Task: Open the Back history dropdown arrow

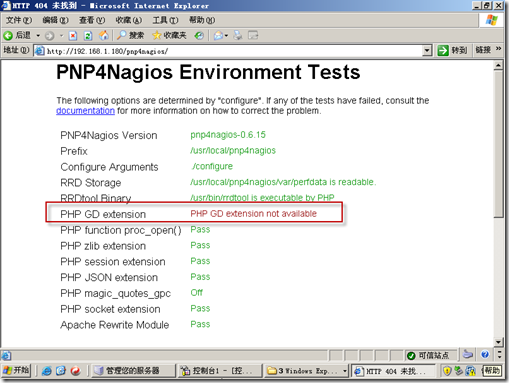Action: (38, 35)
